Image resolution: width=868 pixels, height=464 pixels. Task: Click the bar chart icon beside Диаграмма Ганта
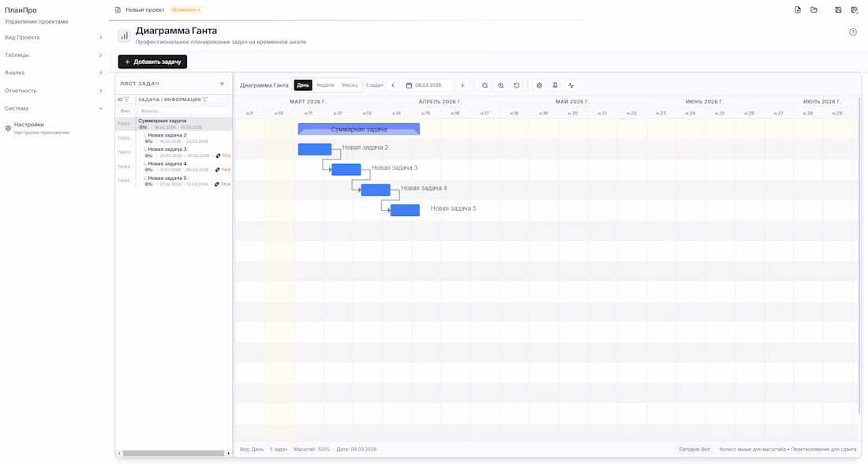tap(124, 36)
